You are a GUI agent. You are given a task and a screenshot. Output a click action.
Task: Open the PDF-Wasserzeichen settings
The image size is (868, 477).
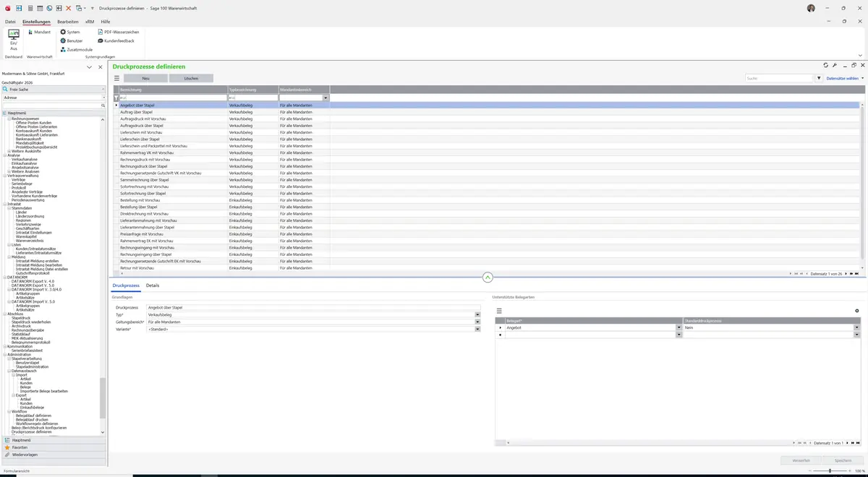118,32
